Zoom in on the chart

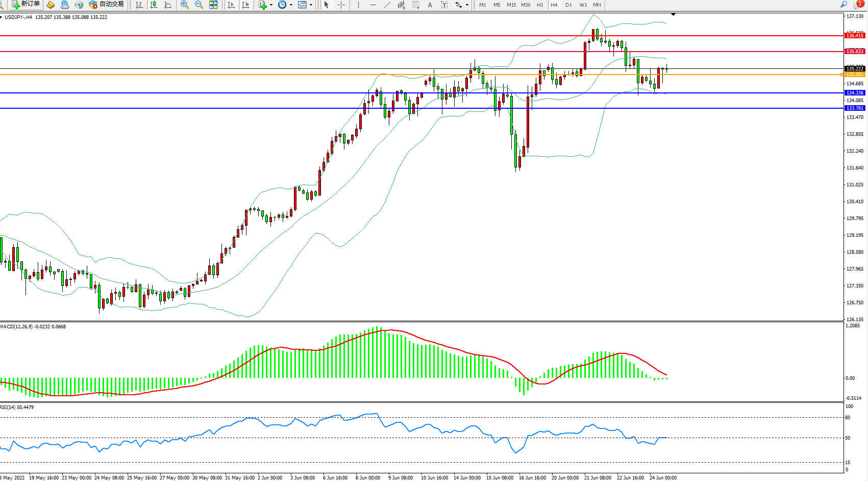185,5
